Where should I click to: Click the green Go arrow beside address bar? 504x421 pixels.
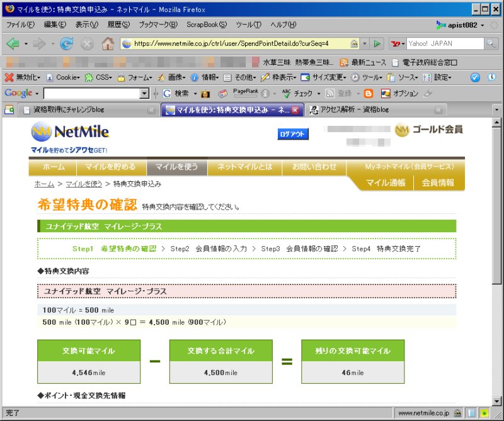coord(377,43)
